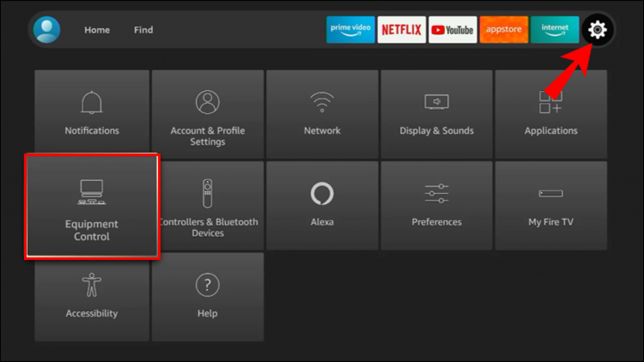The width and height of the screenshot is (644, 362).
Task: Open the Amazon Appstore
Action: tap(504, 30)
